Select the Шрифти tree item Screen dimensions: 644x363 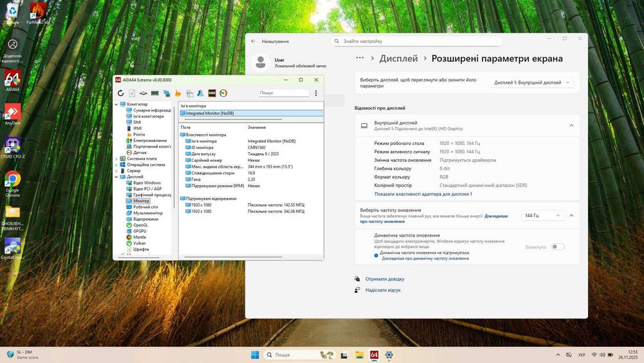point(138,249)
